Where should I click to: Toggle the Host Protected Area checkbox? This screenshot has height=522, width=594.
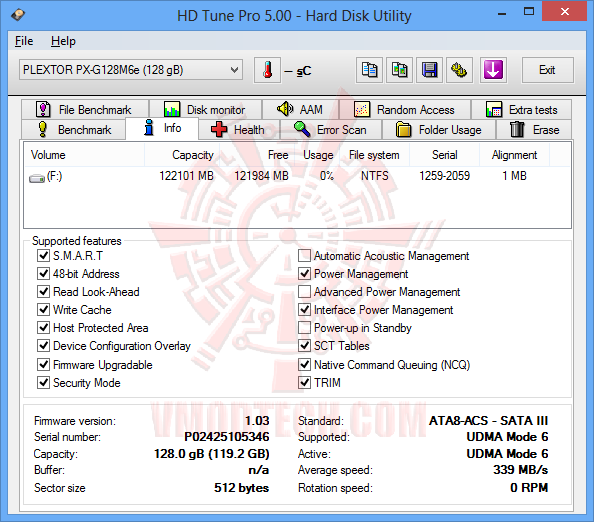43,327
